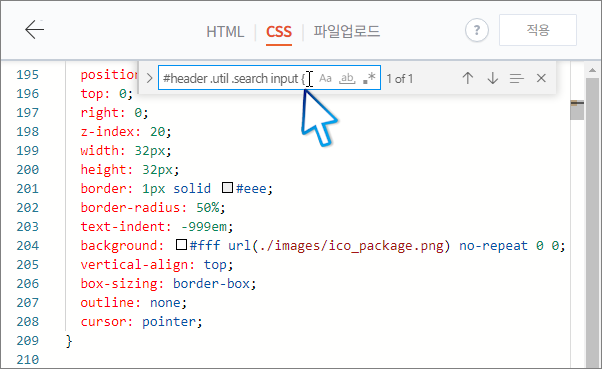Click line number 201
The height and width of the screenshot is (369, 602).
tap(27, 189)
